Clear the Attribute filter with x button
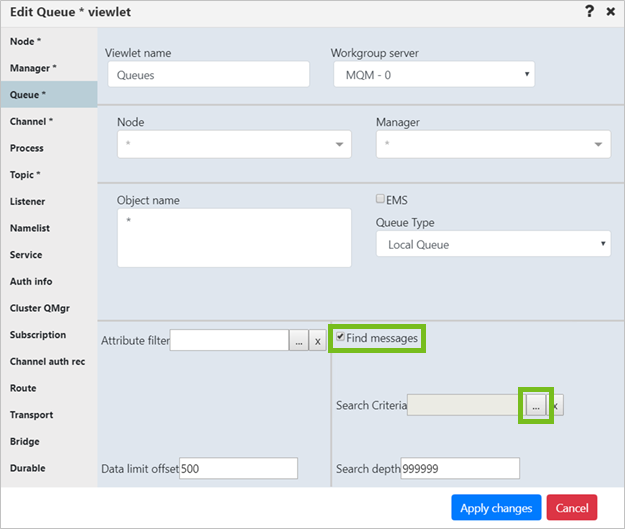This screenshot has width=625, height=529. pyautogui.click(x=317, y=341)
